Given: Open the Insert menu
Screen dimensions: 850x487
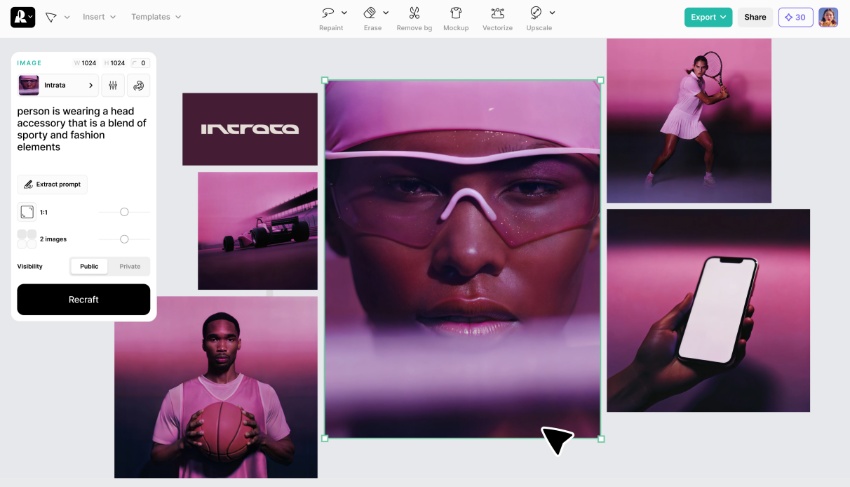Looking at the screenshot, I should coord(99,17).
